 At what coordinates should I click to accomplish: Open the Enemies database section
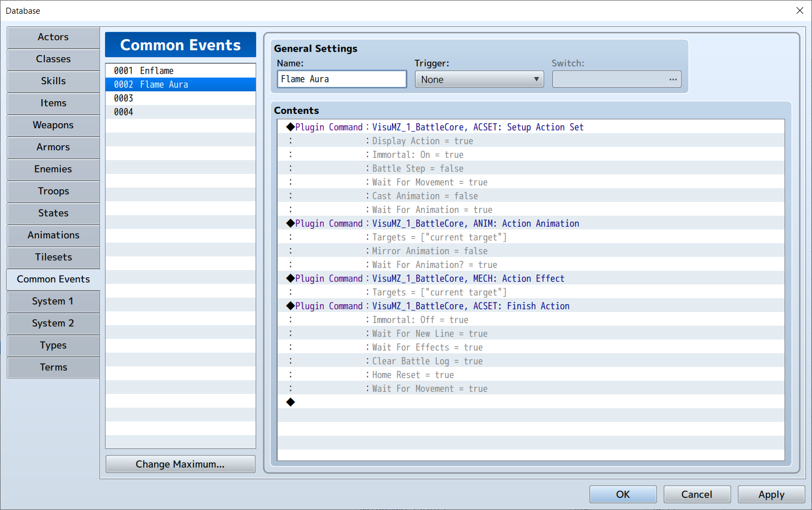53,169
